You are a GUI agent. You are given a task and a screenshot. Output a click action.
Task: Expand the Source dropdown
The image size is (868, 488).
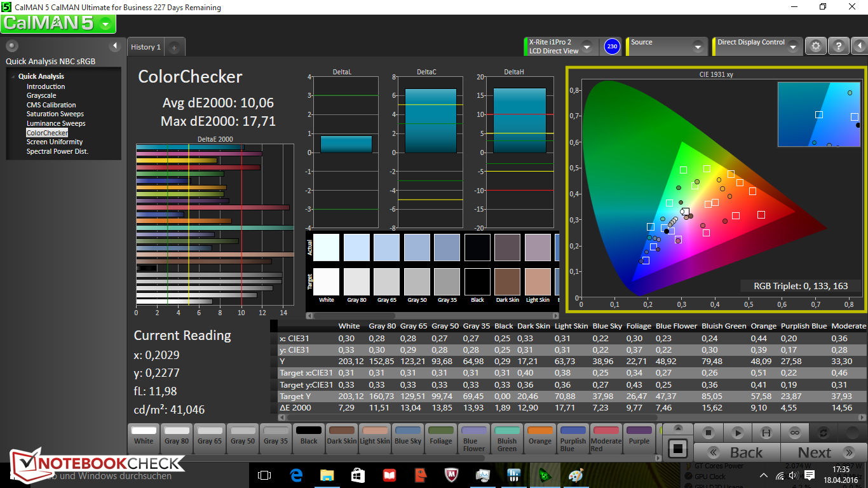click(x=698, y=47)
